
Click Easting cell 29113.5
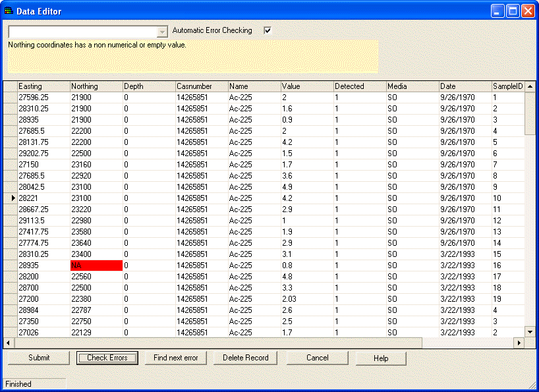(x=43, y=221)
